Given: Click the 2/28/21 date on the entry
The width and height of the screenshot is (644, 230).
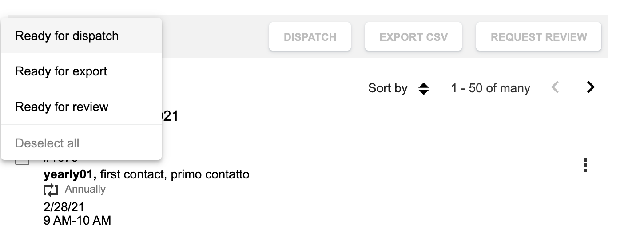Looking at the screenshot, I should 64,207.
